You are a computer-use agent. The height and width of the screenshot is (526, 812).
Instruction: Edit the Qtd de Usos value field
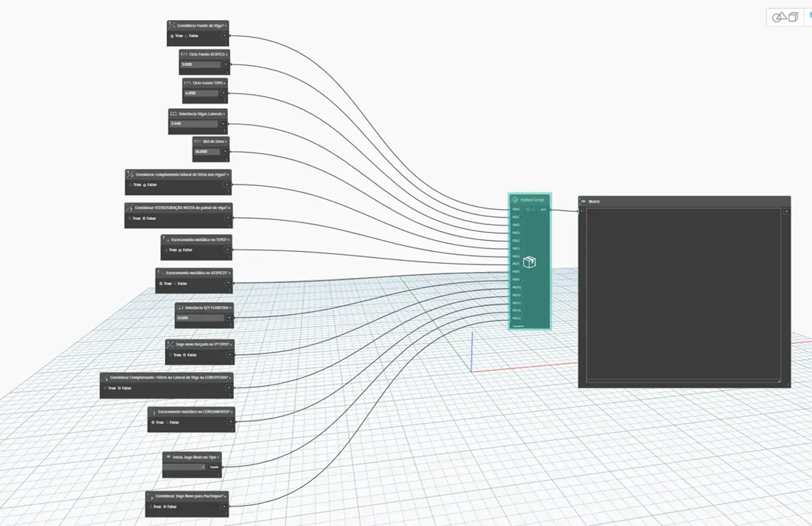[x=207, y=152]
